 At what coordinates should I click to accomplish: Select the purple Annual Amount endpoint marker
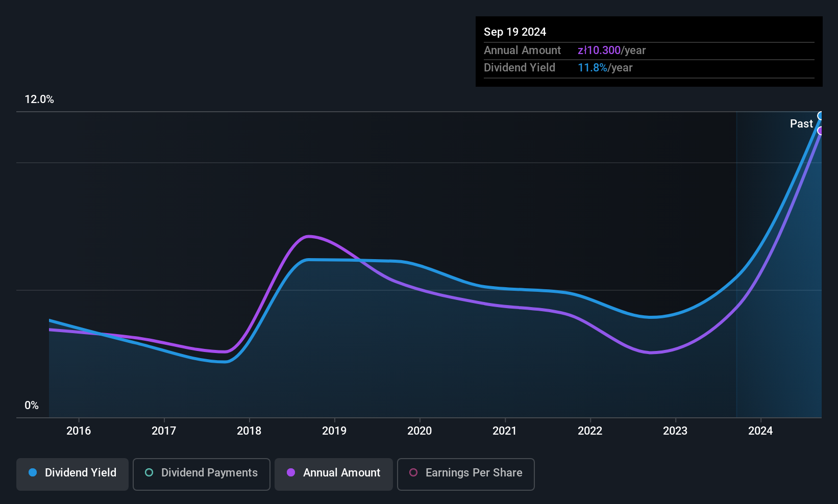[x=821, y=131]
